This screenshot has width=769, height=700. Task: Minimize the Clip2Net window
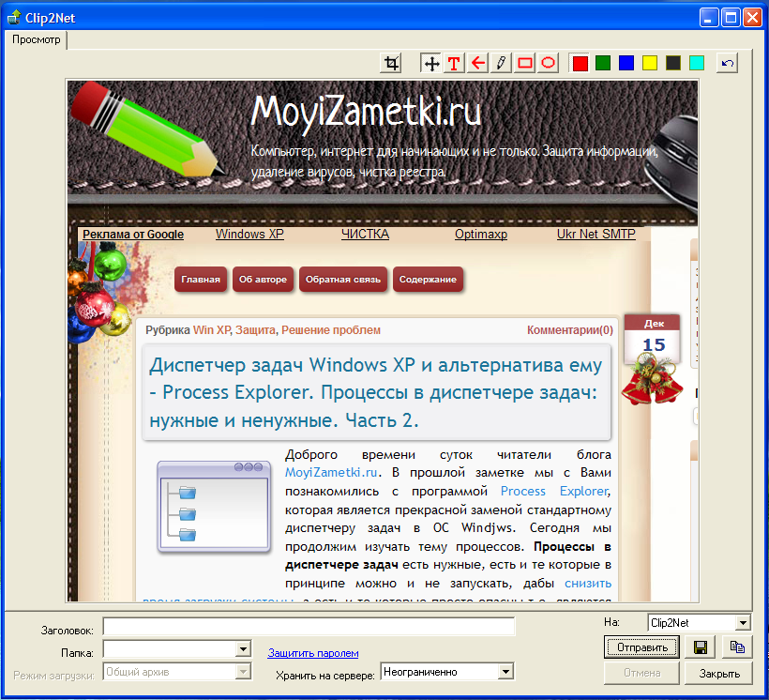tap(708, 18)
